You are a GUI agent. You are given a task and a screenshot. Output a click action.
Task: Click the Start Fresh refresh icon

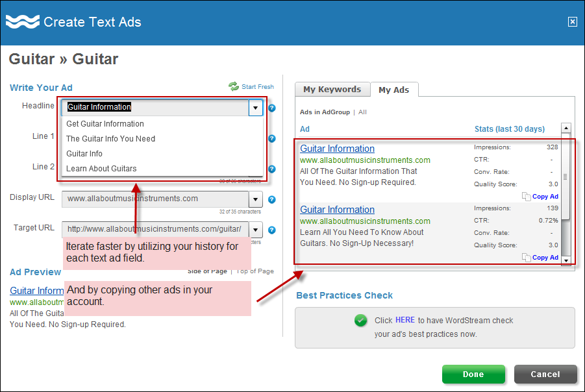coord(233,86)
